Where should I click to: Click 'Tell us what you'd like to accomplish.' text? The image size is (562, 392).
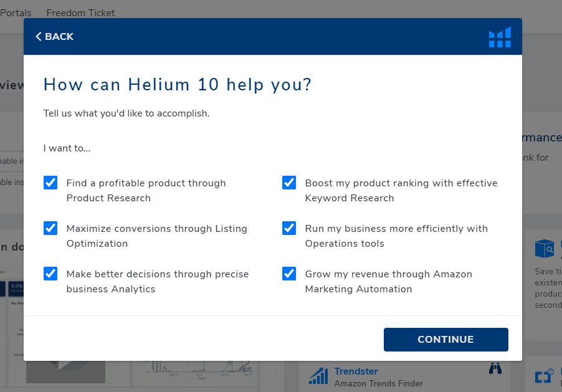click(126, 113)
